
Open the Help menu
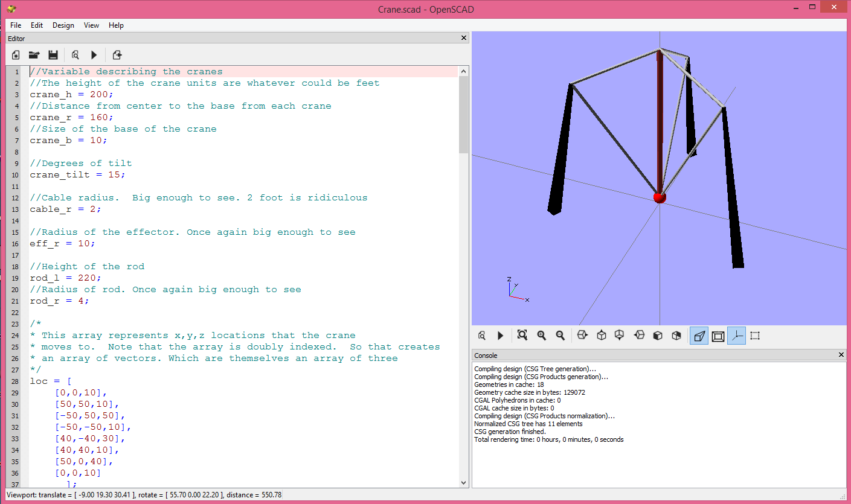(x=116, y=25)
